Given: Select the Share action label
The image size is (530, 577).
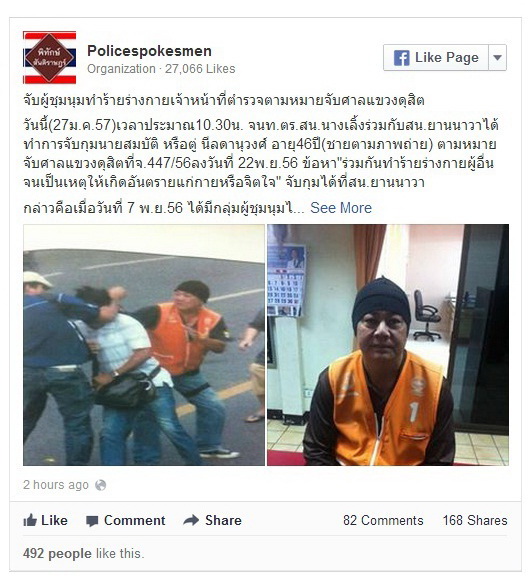Looking at the screenshot, I should pos(223,520).
